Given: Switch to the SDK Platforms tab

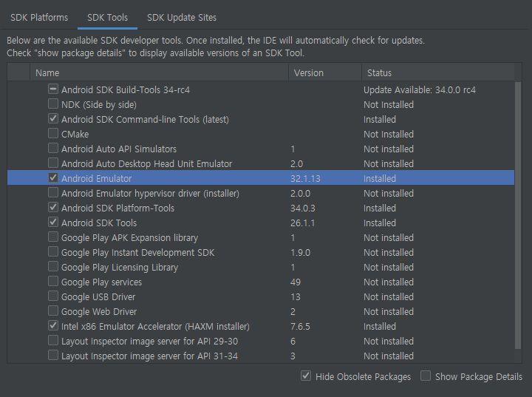Looking at the screenshot, I should point(39,17).
